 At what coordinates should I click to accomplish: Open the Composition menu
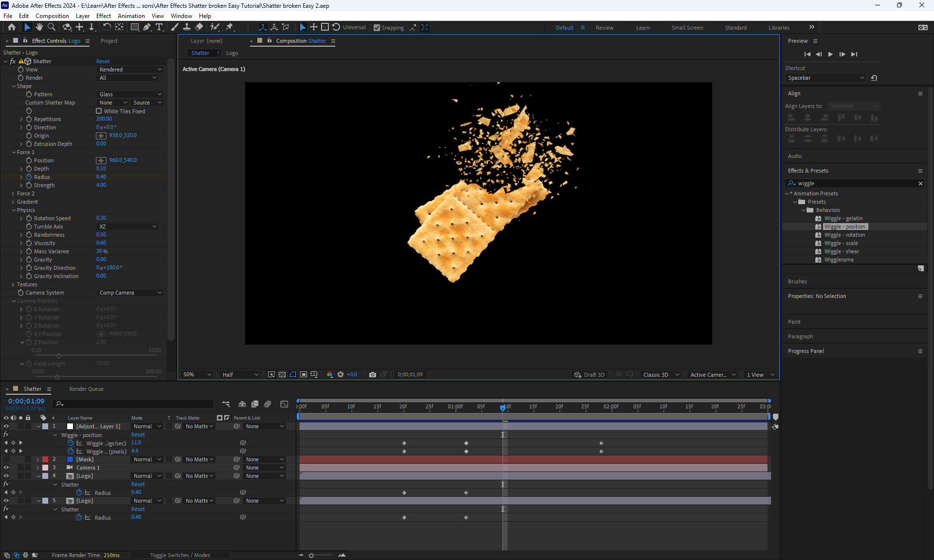(x=52, y=16)
